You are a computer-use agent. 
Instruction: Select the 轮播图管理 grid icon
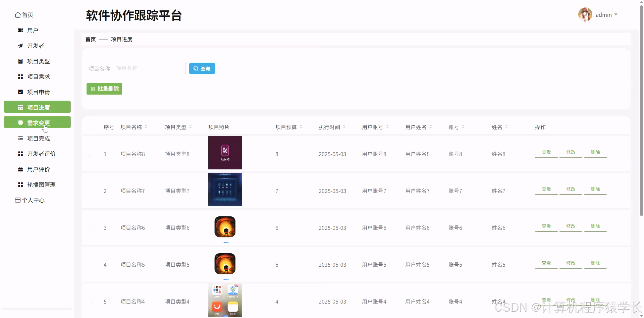pyautogui.click(x=20, y=184)
